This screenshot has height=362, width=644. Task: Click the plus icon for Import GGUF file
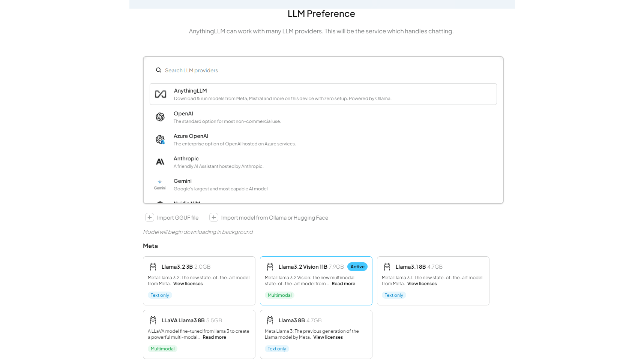(150, 217)
